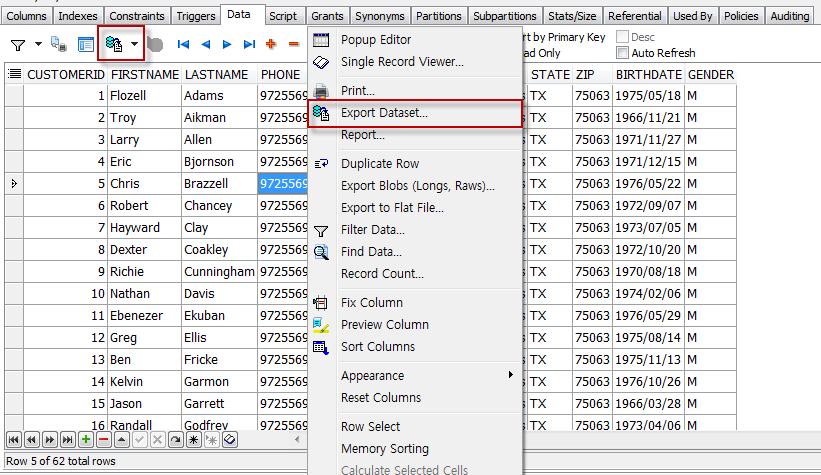Click the refresh arrow in bottom navigator
The height and width of the screenshot is (475, 821).
pos(176,439)
